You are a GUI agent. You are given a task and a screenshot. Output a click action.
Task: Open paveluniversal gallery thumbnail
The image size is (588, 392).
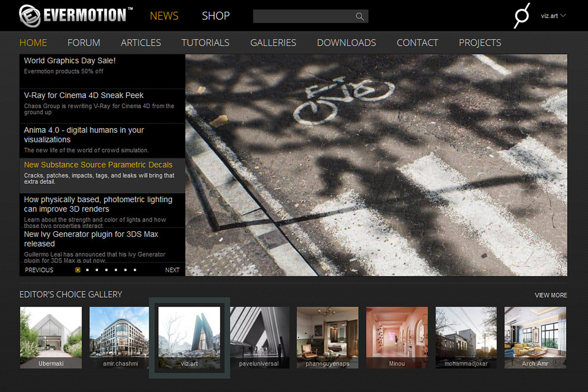tap(259, 338)
